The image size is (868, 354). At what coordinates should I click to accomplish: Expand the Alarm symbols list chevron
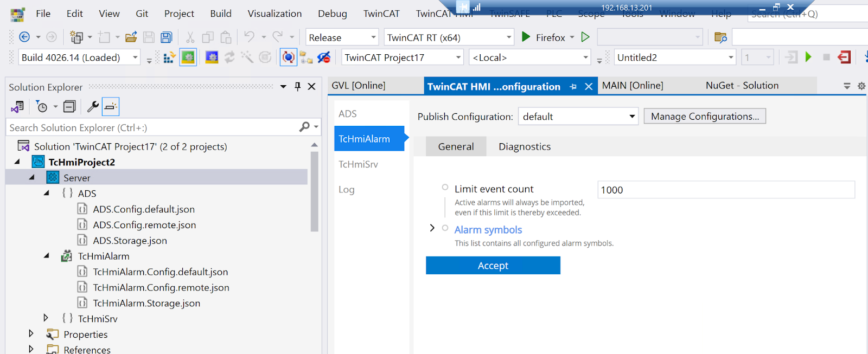pyautogui.click(x=432, y=228)
